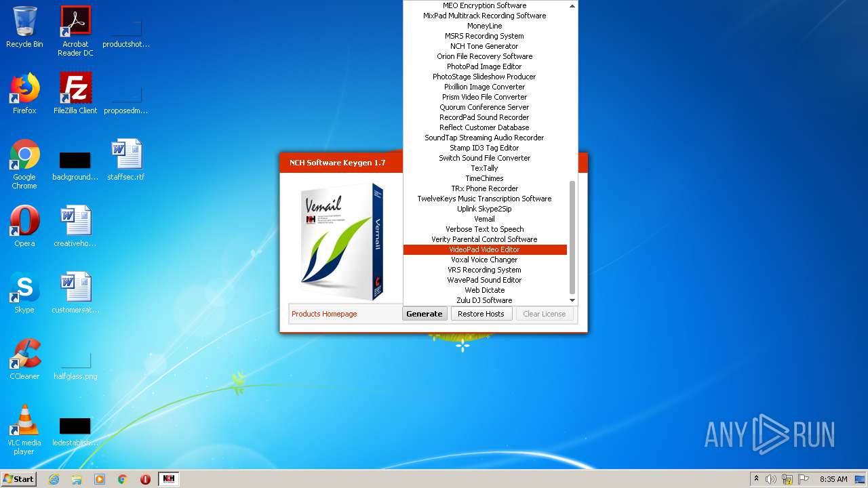Choose PhotoStage Slideshow Producer
The height and width of the screenshot is (488, 868).
tap(485, 77)
